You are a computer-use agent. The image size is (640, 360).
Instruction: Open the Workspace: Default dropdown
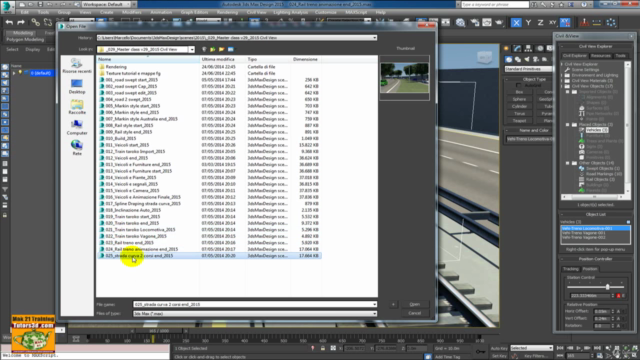[106, 4]
